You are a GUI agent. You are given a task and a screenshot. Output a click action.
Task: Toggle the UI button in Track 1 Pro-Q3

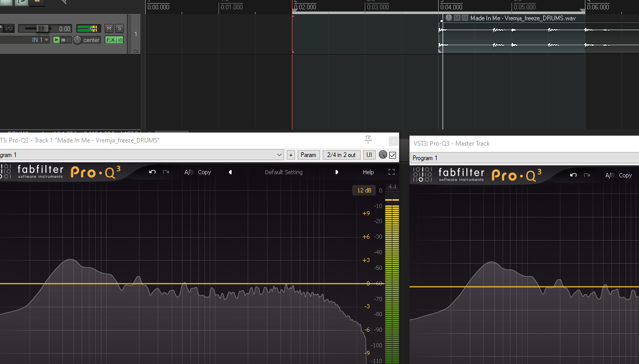click(369, 155)
